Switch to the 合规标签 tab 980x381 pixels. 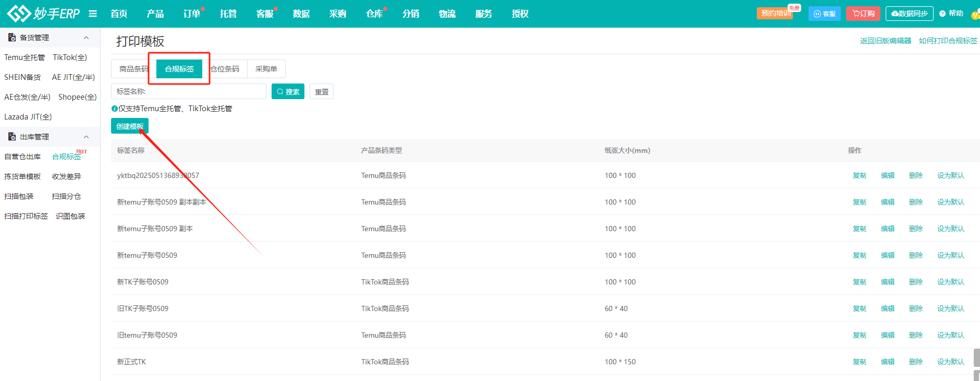click(179, 69)
